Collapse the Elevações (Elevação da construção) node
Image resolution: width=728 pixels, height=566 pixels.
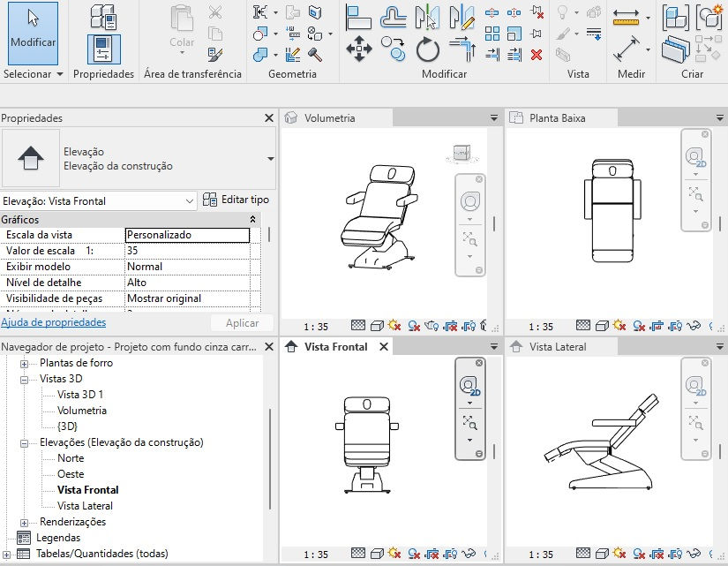24,443
